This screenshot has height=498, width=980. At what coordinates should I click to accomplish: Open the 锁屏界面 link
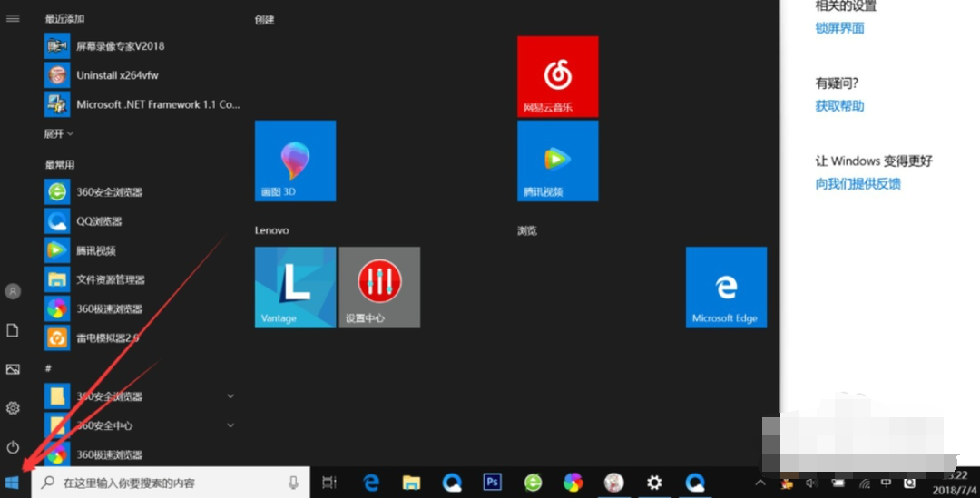point(839,28)
